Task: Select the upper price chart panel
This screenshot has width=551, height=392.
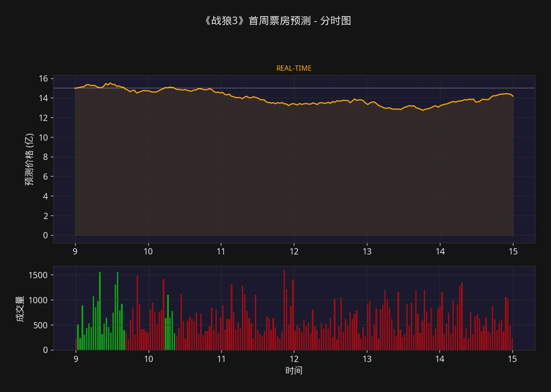Action: 291,157
